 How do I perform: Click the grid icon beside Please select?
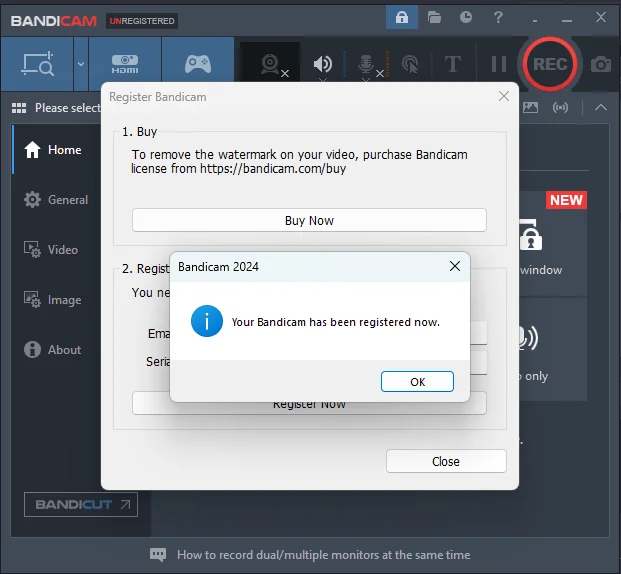pos(19,108)
